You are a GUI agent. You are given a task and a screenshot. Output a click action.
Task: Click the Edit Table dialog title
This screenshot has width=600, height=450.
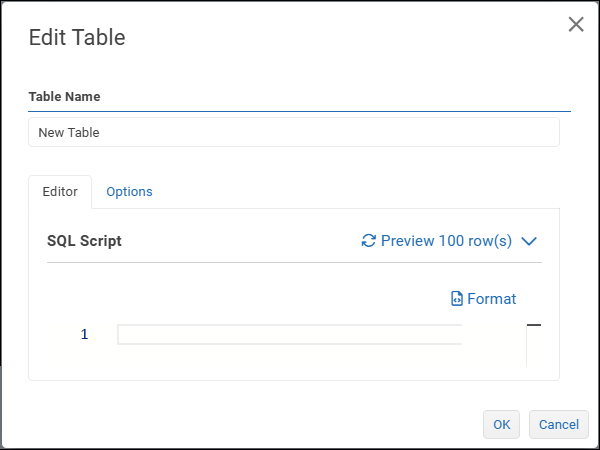tap(77, 38)
